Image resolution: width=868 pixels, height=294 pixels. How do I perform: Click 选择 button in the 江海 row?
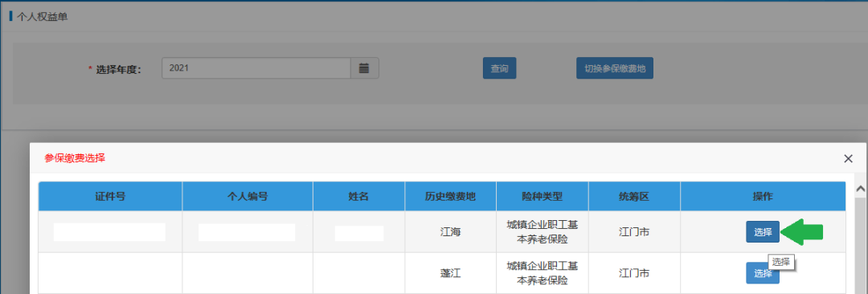tap(763, 232)
